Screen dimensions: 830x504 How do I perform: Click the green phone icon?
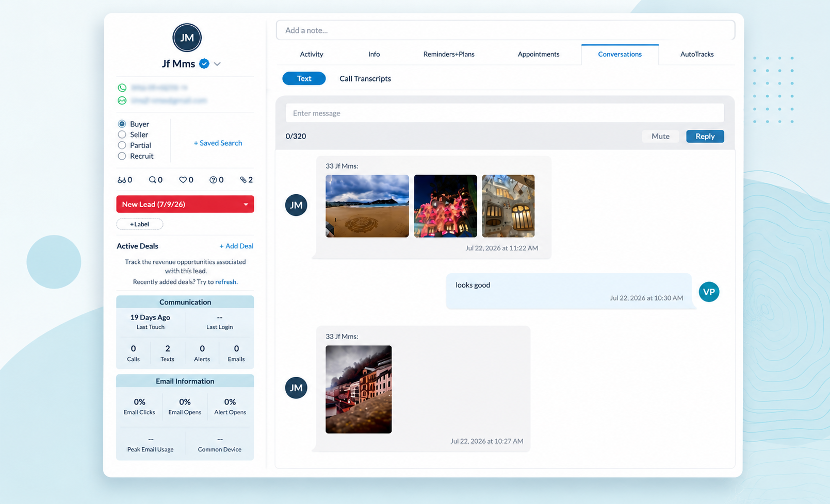122,88
